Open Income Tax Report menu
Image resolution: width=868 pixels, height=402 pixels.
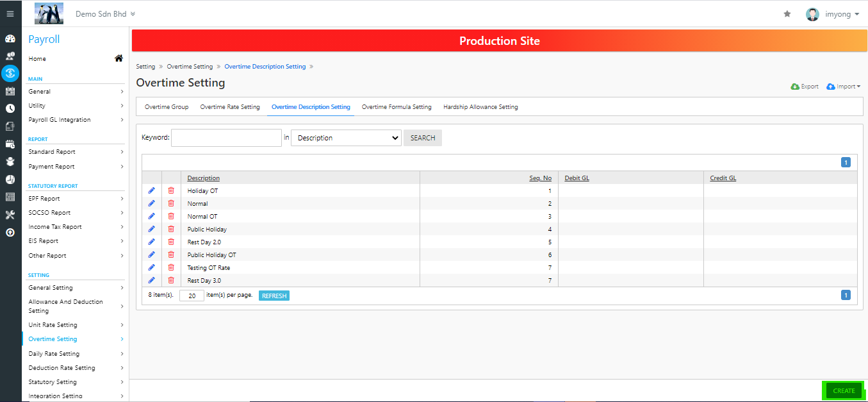[76, 227]
